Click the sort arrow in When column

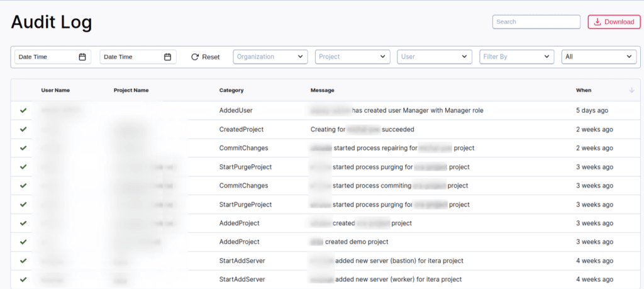point(631,90)
